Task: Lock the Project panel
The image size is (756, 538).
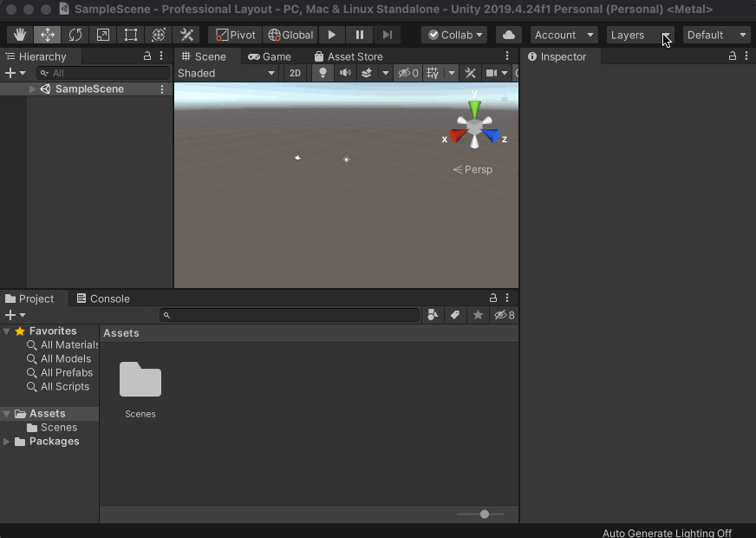Action: coord(492,298)
